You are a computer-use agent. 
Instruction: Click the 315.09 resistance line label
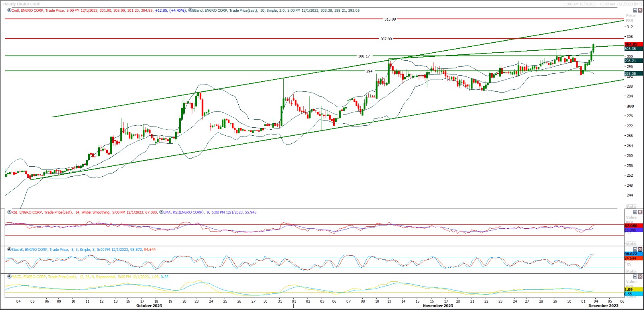[390, 19]
